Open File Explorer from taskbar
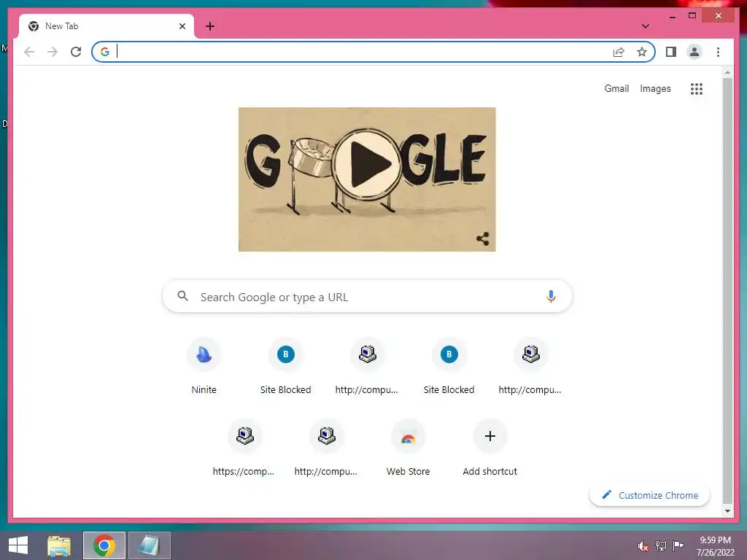The width and height of the screenshot is (747, 560). coord(59,545)
